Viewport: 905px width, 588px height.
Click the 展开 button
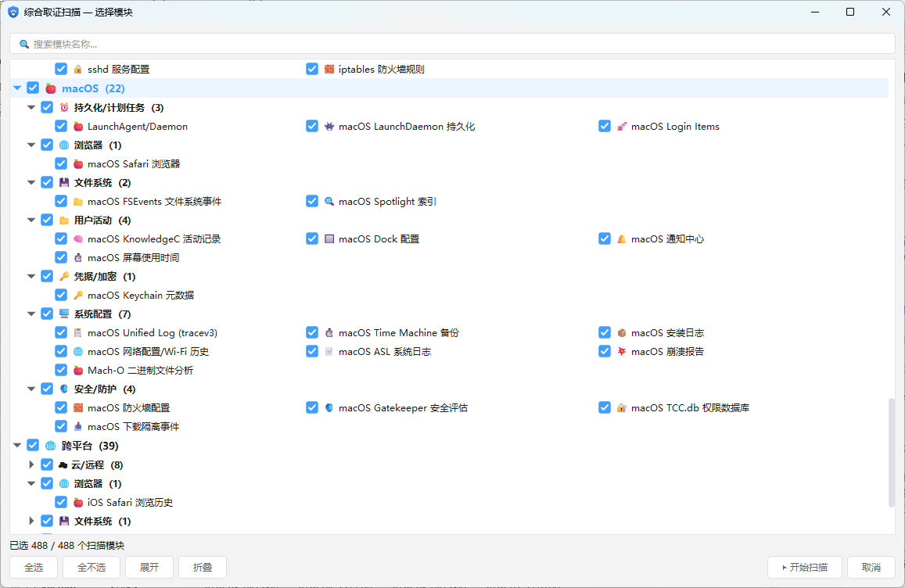pyautogui.click(x=149, y=567)
